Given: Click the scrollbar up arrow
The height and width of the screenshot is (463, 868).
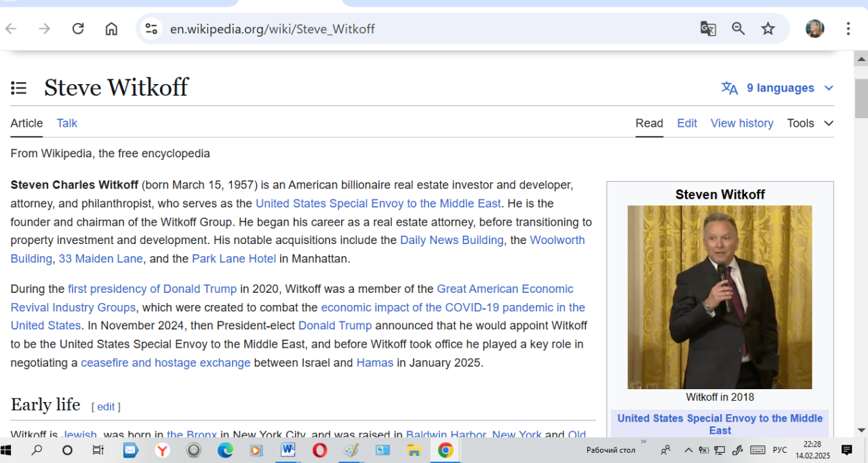Looking at the screenshot, I should (861, 58).
